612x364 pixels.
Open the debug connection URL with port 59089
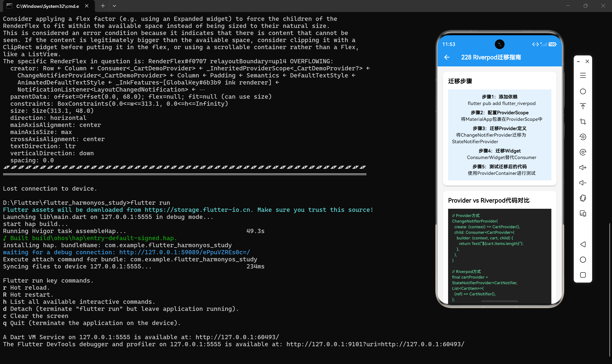185,252
